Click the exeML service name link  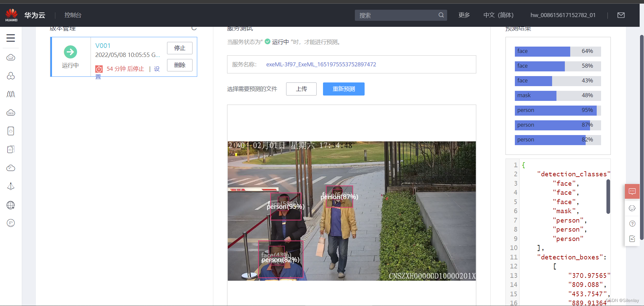pyautogui.click(x=321, y=64)
